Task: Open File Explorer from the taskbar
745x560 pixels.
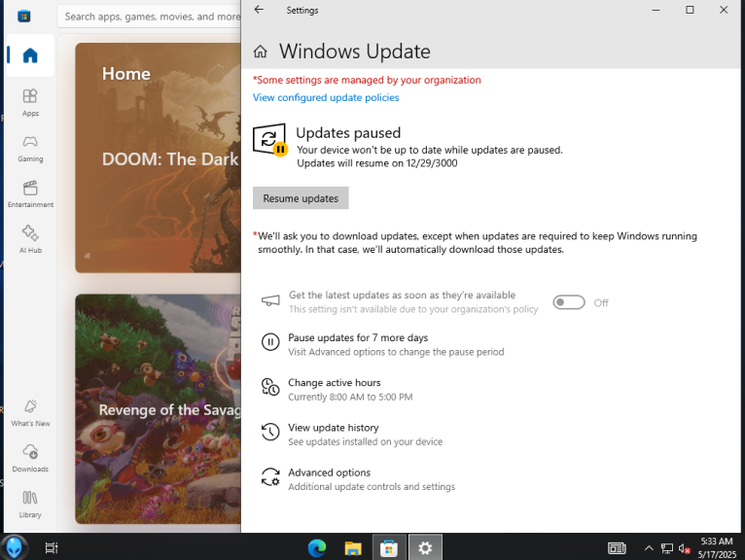Action: pos(353,548)
